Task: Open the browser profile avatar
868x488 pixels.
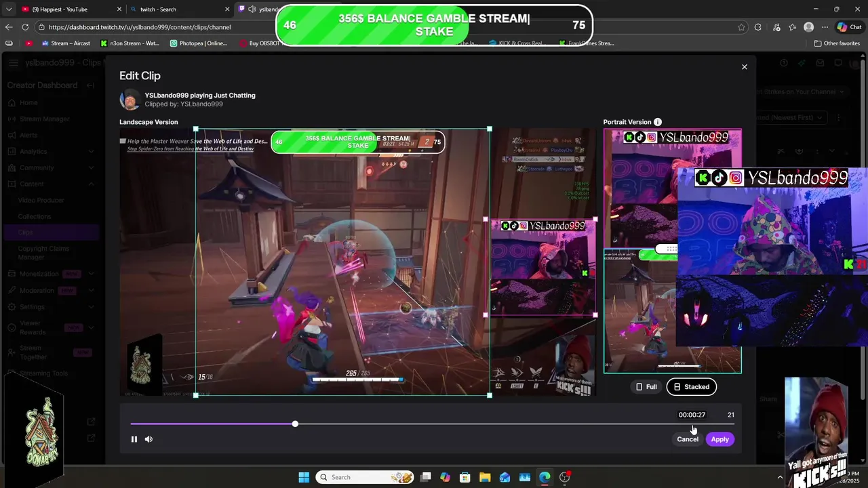Action: click(808, 27)
